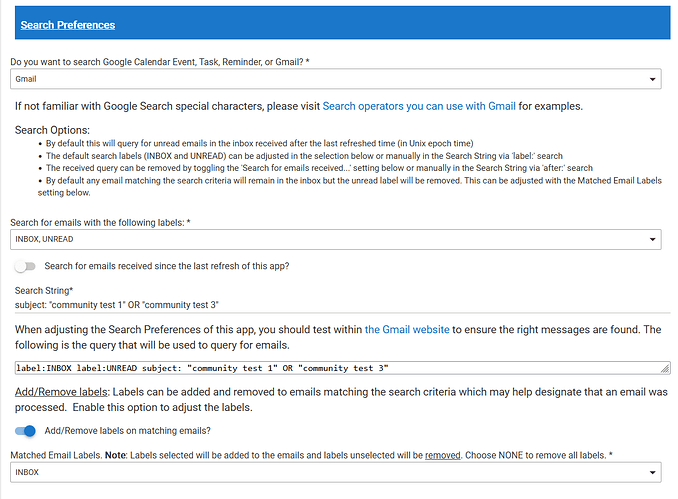678x499 pixels.
Task: Click arrow icon on Matched Email Labels dropdown
Action: pyautogui.click(x=653, y=472)
